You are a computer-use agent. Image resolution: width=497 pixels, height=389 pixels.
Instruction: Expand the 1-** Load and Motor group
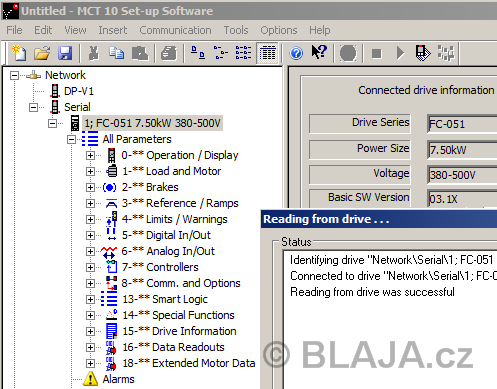click(x=90, y=171)
